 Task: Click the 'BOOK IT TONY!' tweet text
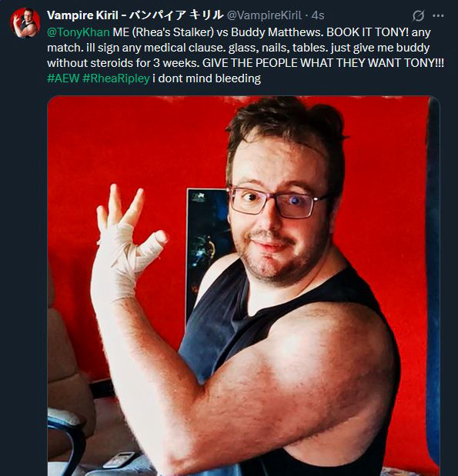coord(367,32)
